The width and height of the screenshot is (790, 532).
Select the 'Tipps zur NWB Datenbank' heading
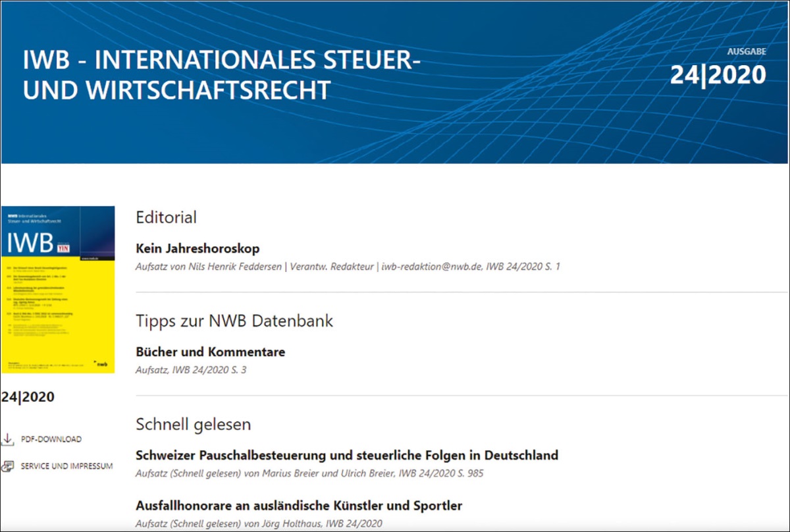point(234,321)
